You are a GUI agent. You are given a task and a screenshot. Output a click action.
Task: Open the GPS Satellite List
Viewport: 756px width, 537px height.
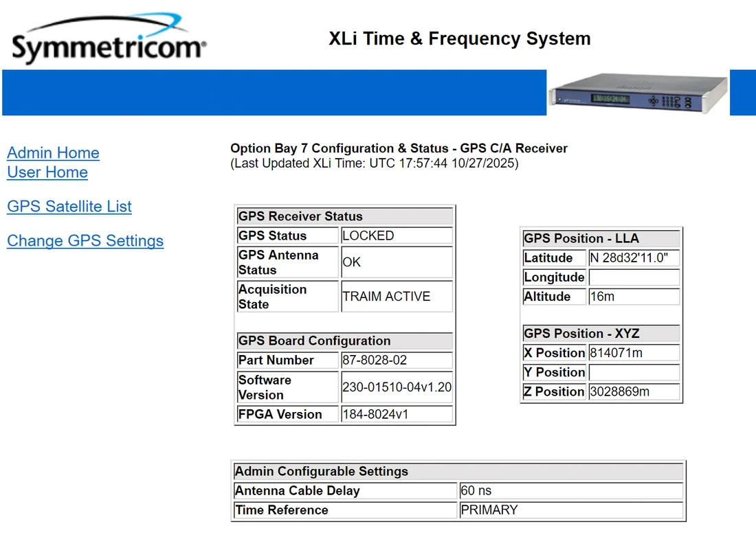click(x=69, y=207)
